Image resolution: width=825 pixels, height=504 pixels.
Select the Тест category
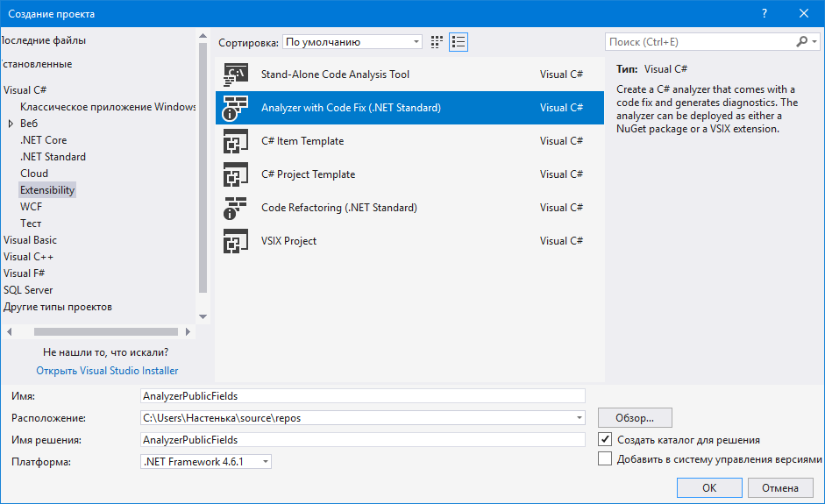point(31,224)
